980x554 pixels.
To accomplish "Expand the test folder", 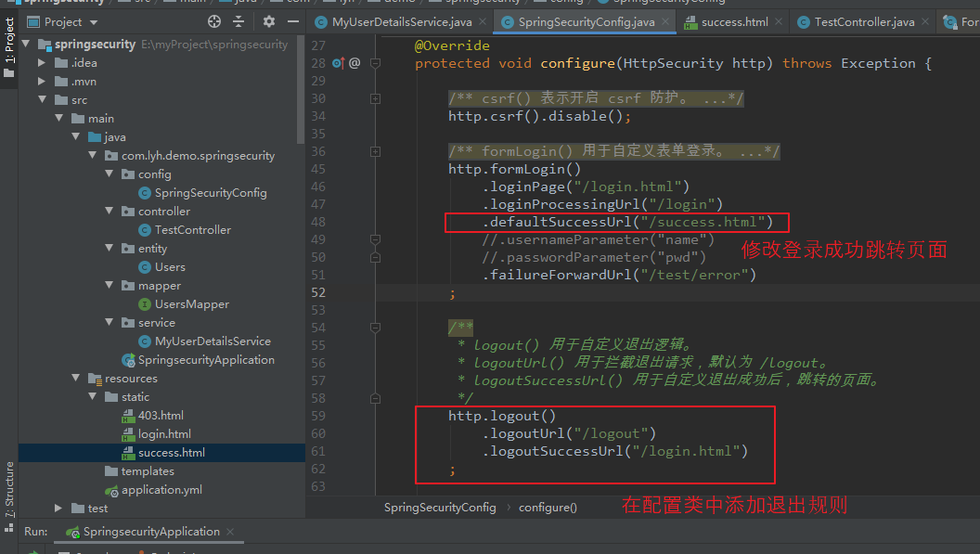I will [58, 509].
